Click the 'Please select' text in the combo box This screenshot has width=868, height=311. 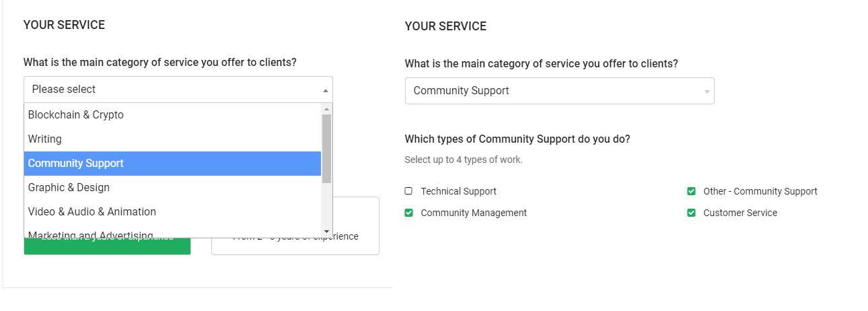(x=64, y=90)
